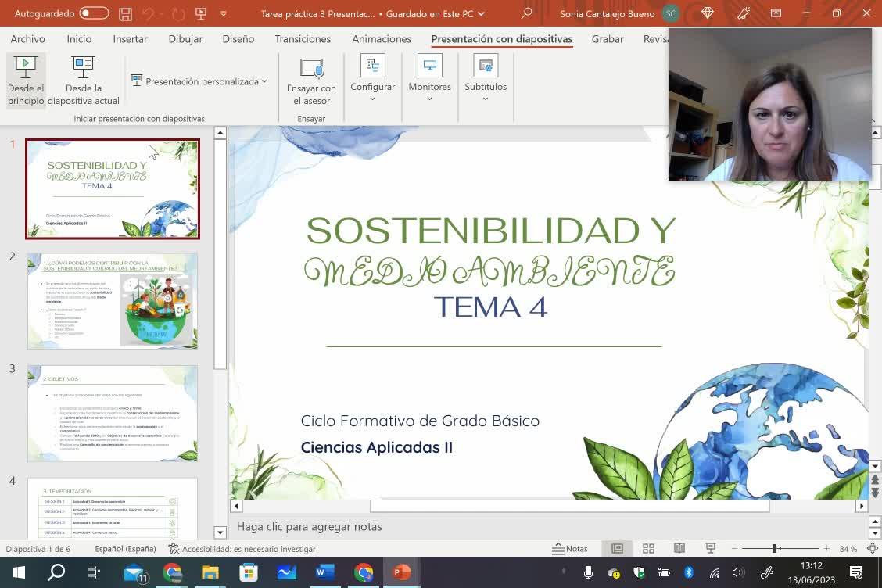The height and width of the screenshot is (588, 882).
Task: Open Reading view from status bar
Action: click(679, 549)
